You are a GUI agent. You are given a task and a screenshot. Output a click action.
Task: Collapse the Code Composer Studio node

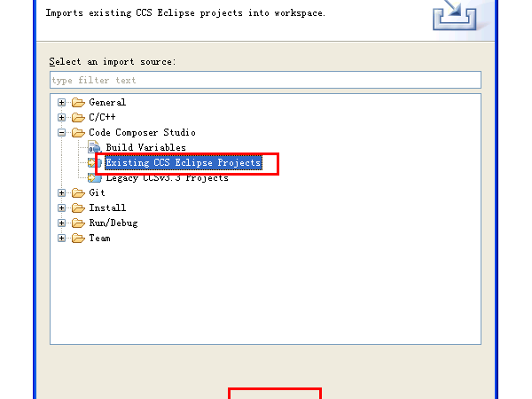pos(62,132)
